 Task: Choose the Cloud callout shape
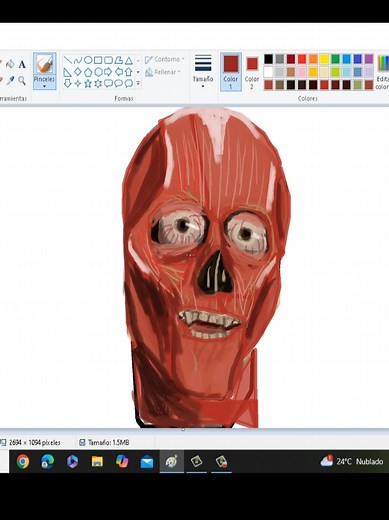tap(129, 83)
